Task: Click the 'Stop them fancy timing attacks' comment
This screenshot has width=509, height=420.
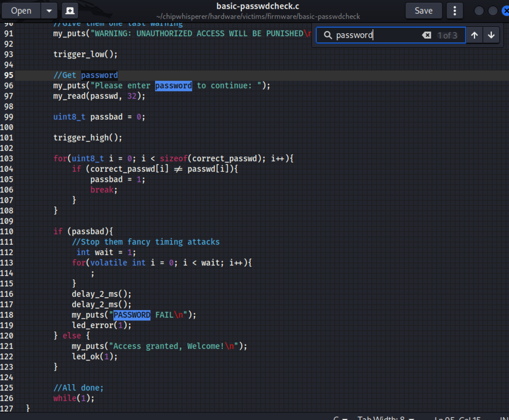Action: click(x=146, y=242)
